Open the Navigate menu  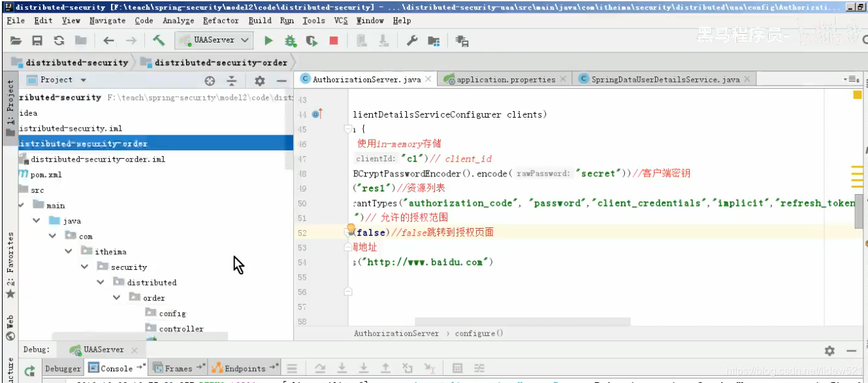(107, 20)
